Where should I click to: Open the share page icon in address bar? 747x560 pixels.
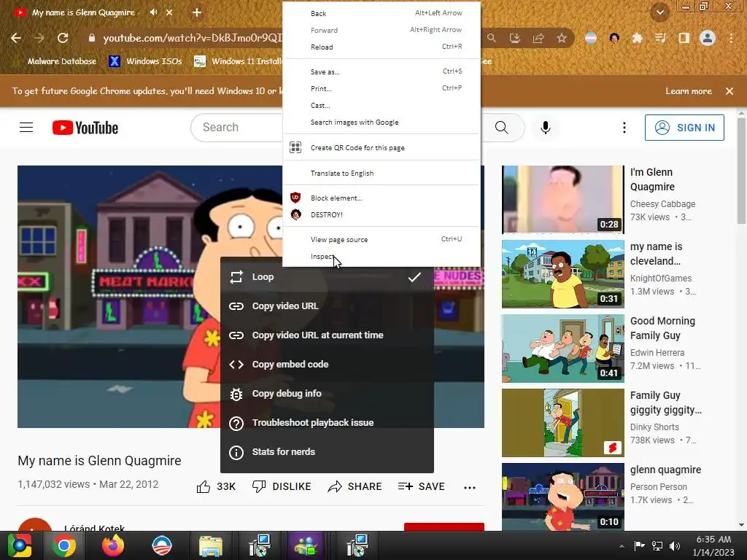pyautogui.click(x=538, y=38)
